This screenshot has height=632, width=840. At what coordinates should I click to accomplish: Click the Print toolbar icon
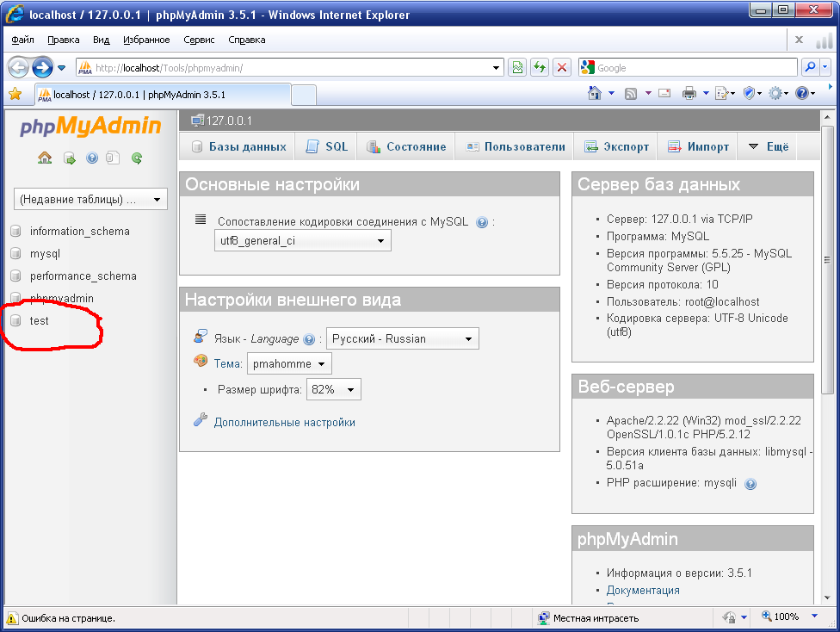click(689, 94)
